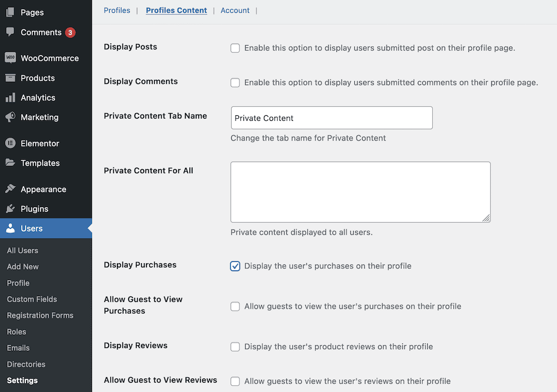This screenshot has width=557, height=392.
Task: Click 'Allow guests to view the user's reviews' text
Action: click(348, 381)
